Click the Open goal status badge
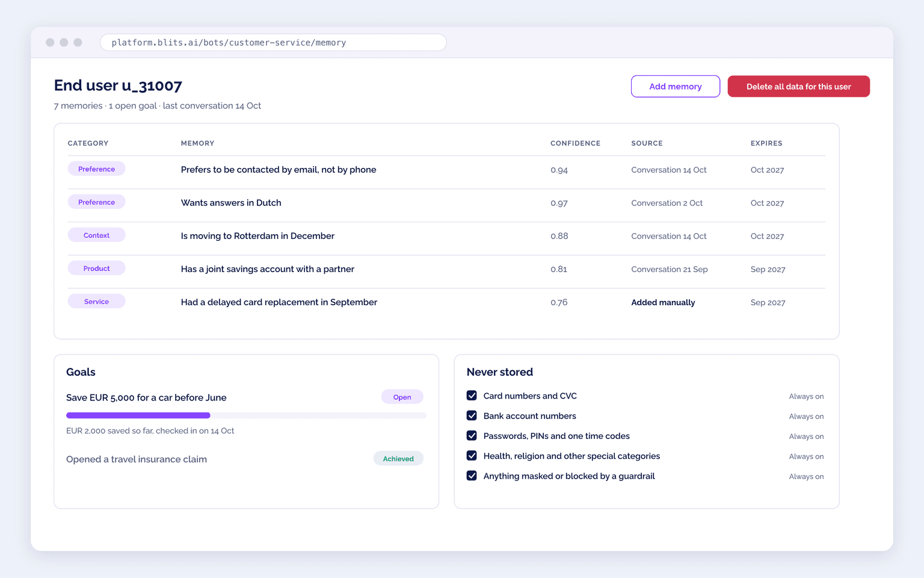924x578 pixels. pos(402,397)
